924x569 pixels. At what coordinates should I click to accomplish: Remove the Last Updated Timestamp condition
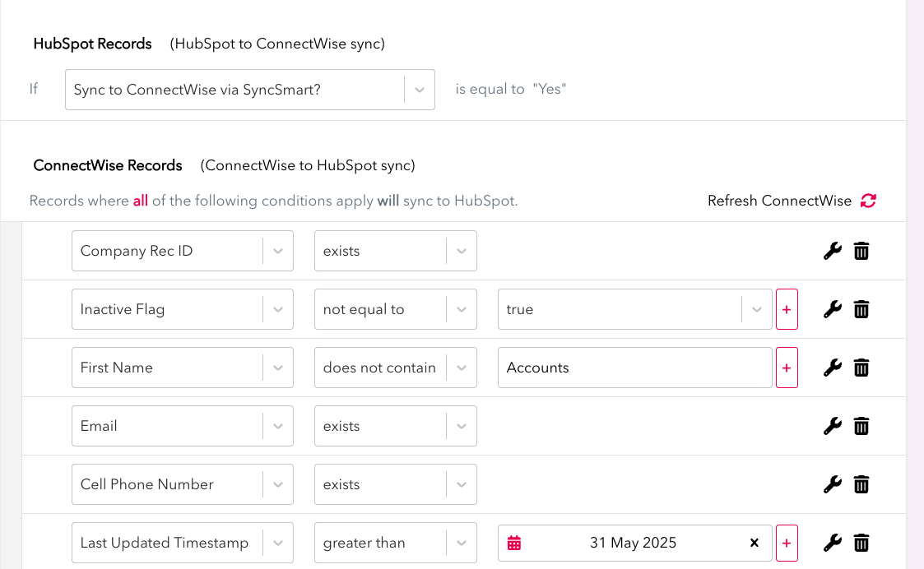[x=861, y=543]
